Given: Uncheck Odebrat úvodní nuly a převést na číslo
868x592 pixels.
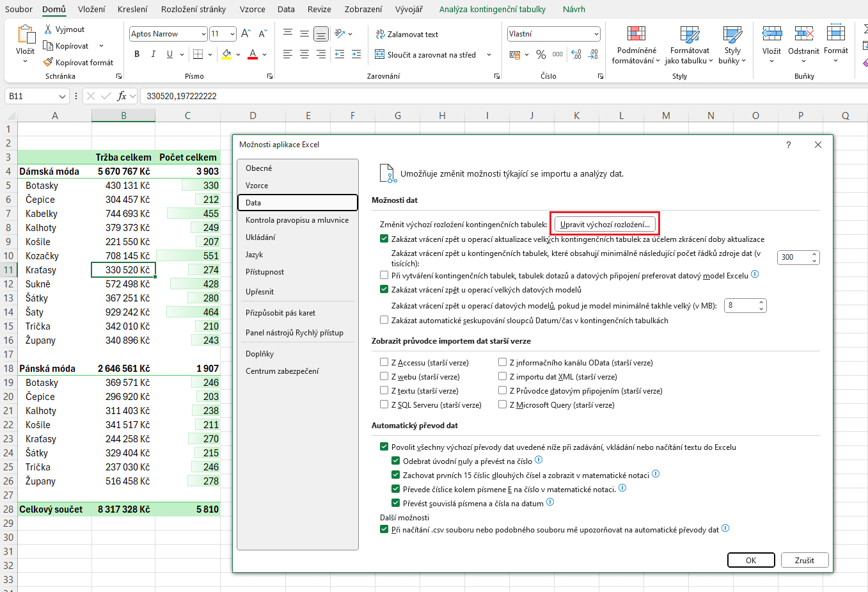Looking at the screenshot, I should pyautogui.click(x=395, y=461).
